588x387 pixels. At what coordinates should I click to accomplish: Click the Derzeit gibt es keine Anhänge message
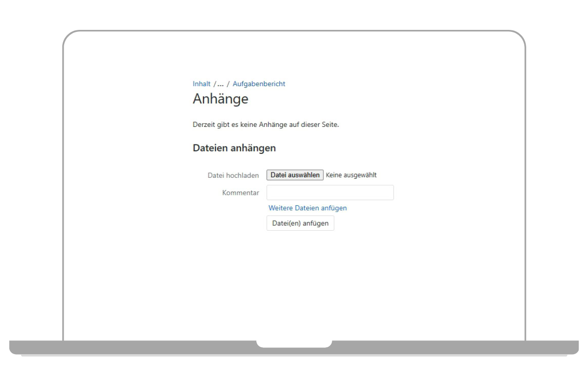coord(266,124)
